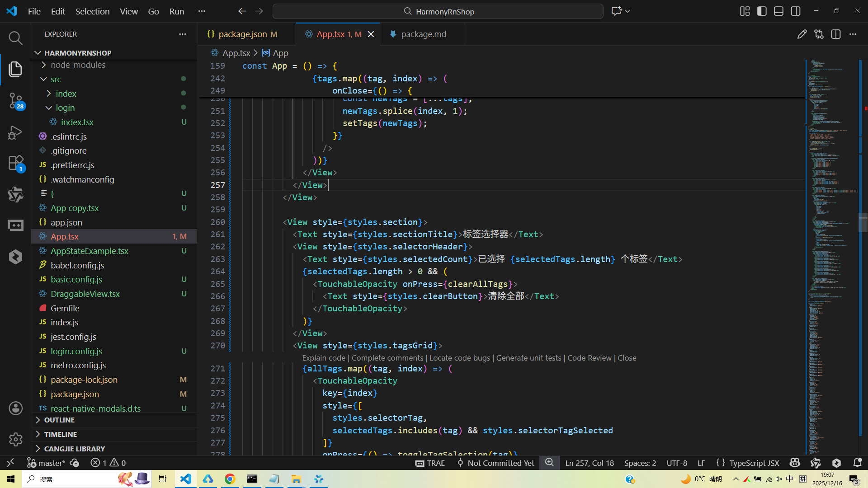
Task: Click the Explain code link
Action: click(323, 358)
